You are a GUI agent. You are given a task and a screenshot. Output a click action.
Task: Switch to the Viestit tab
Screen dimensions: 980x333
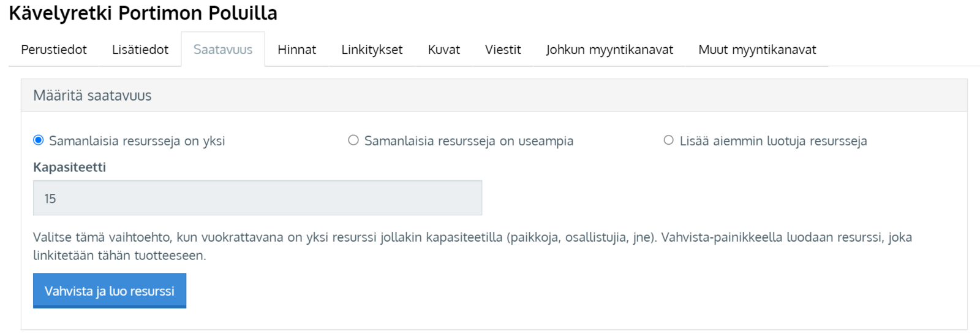[x=503, y=50]
